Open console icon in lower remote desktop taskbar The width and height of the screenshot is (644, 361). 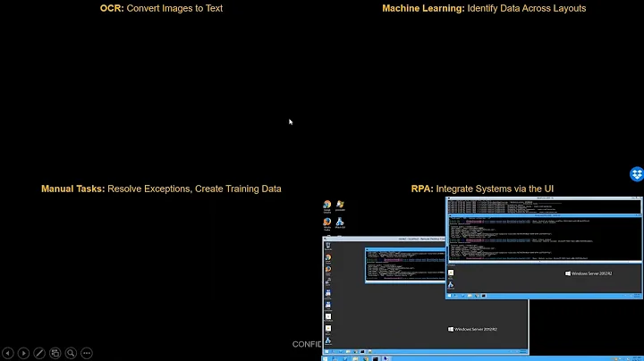pyautogui.click(x=362, y=351)
